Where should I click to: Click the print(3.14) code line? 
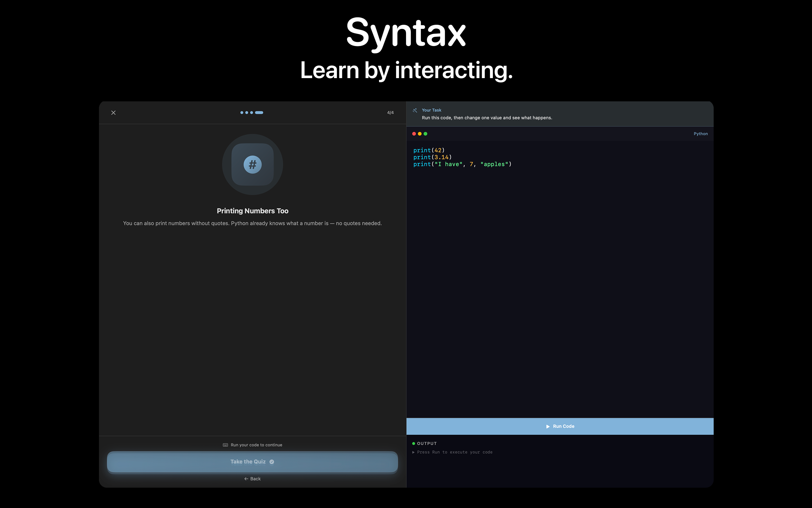point(433,157)
